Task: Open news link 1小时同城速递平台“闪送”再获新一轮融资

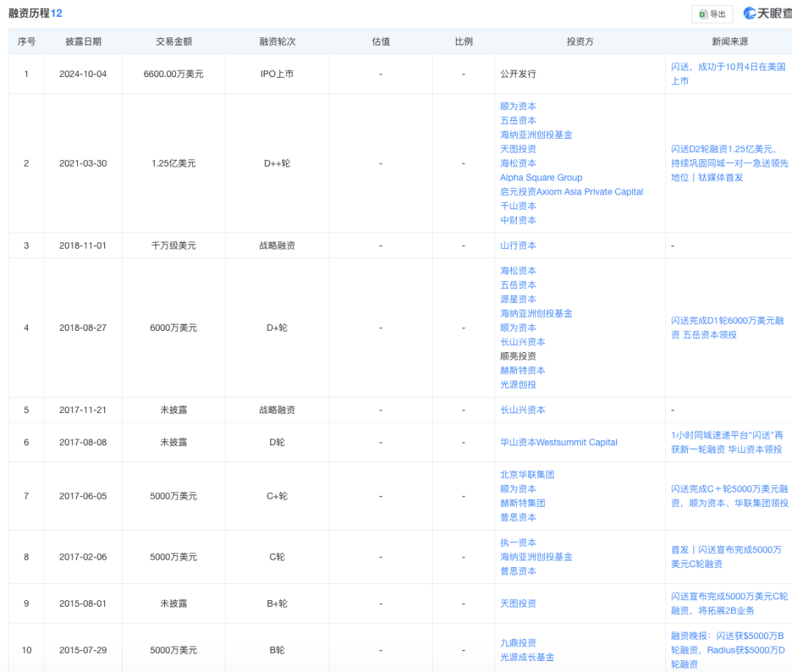Action: click(727, 442)
